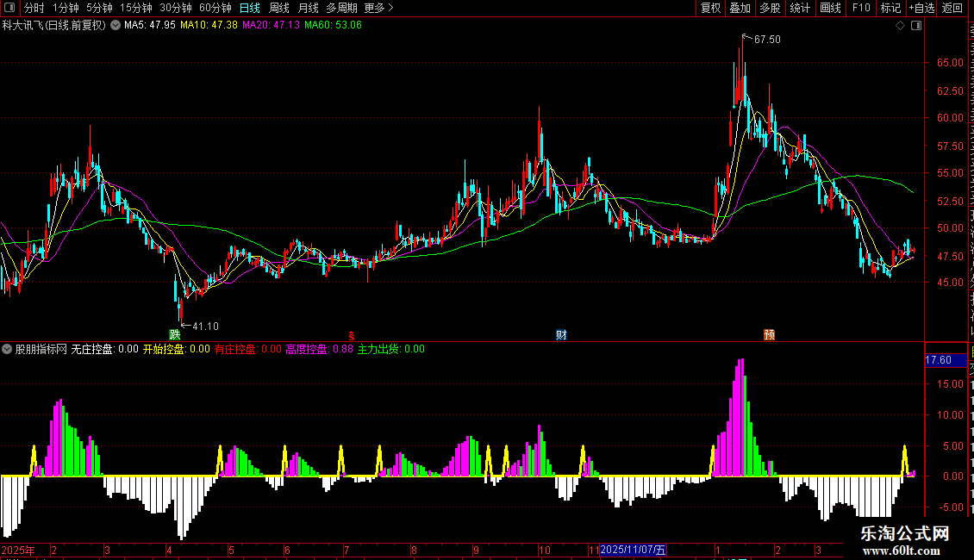Click the 返回 back button
Image resolution: width=974 pixels, height=560 pixels.
pyautogui.click(x=952, y=8)
